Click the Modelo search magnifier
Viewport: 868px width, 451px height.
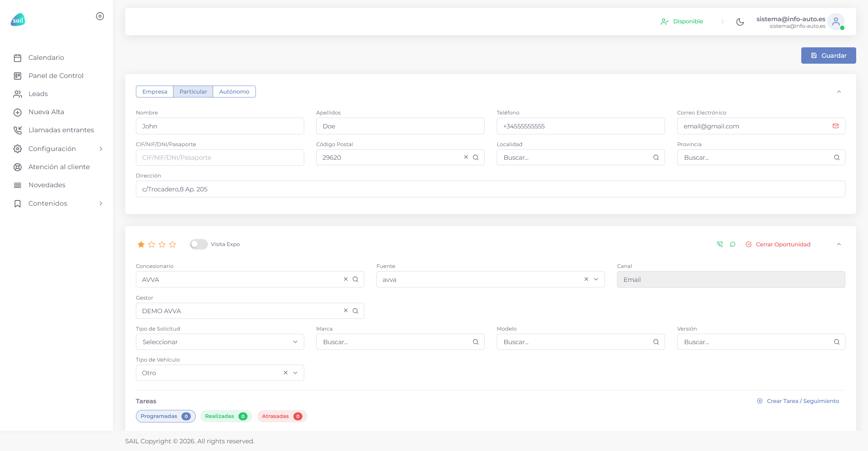(656, 342)
